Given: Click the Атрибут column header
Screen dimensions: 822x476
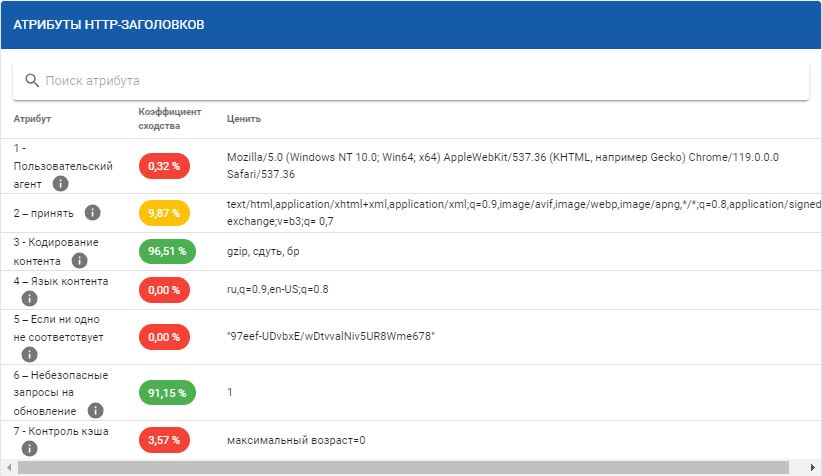Looking at the screenshot, I should tap(32, 119).
